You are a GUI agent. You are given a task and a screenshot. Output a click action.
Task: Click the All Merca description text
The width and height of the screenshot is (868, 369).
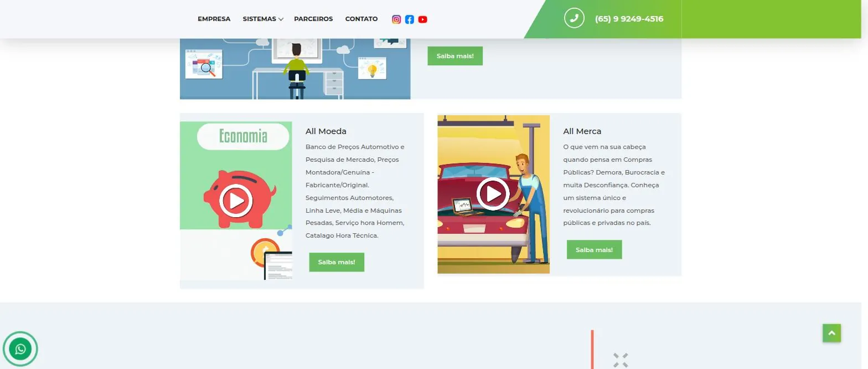(614, 185)
